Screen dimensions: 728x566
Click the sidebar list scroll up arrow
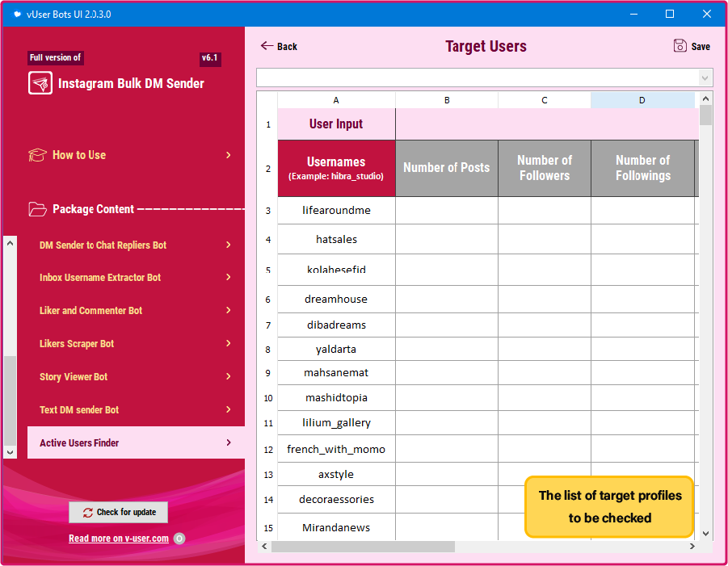pyautogui.click(x=11, y=243)
